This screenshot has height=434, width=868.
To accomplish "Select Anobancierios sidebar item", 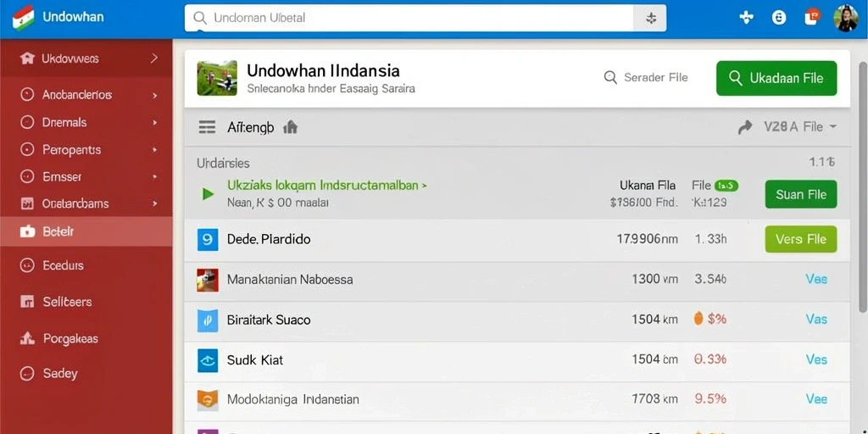I will pos(86,95).
